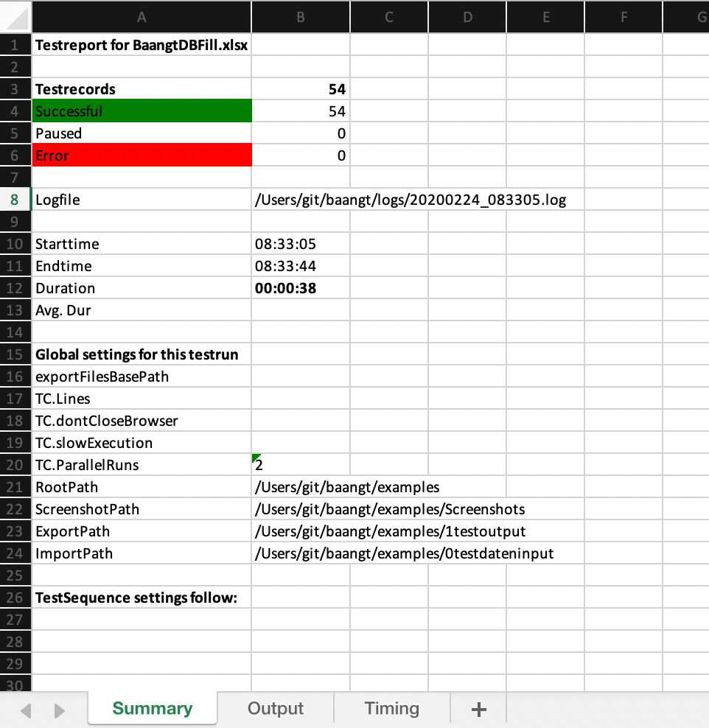Click the bold 54 Testrecords value
Screen dimensions: 709x728
301,89
